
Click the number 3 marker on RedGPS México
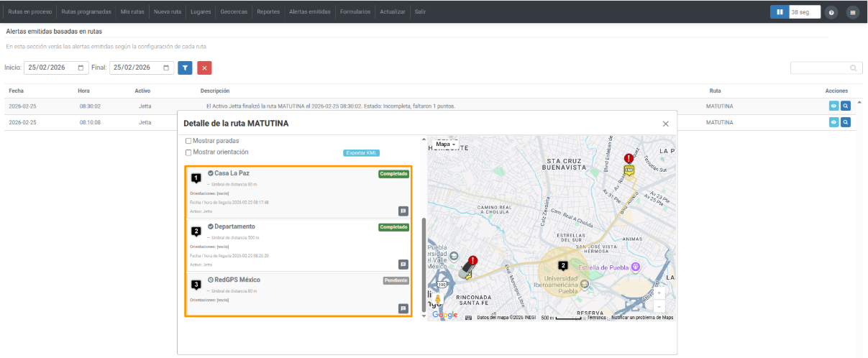point(196,284)
